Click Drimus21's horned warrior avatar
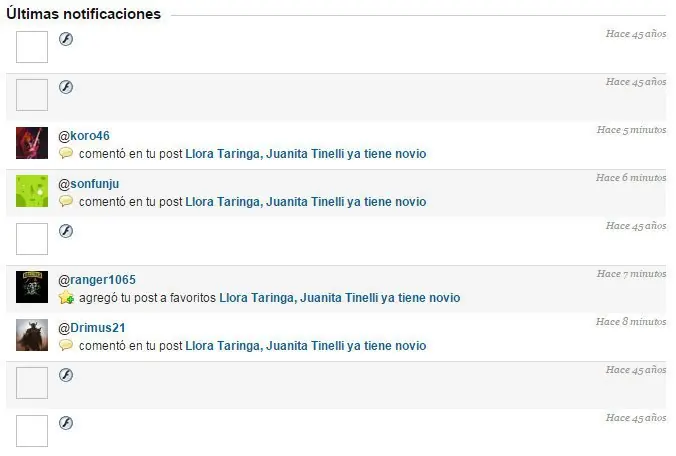This screenshot has height=456, width=676. [32, 335]
